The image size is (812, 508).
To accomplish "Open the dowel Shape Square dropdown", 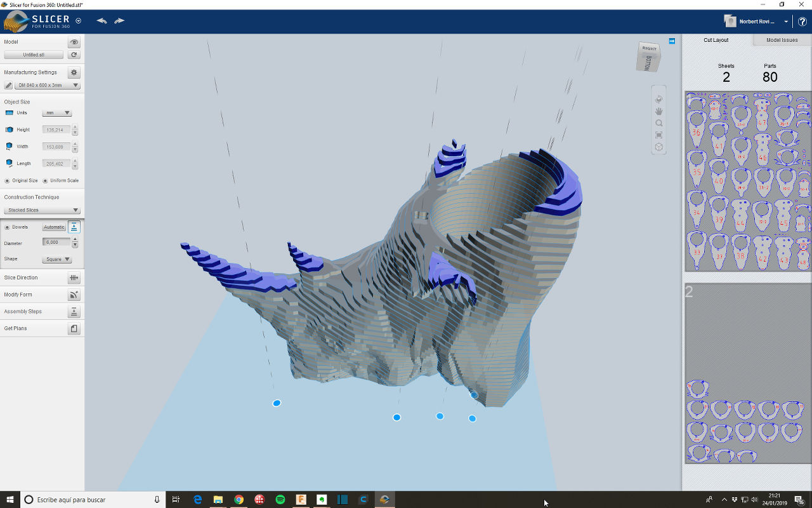I will click(56, 259).
